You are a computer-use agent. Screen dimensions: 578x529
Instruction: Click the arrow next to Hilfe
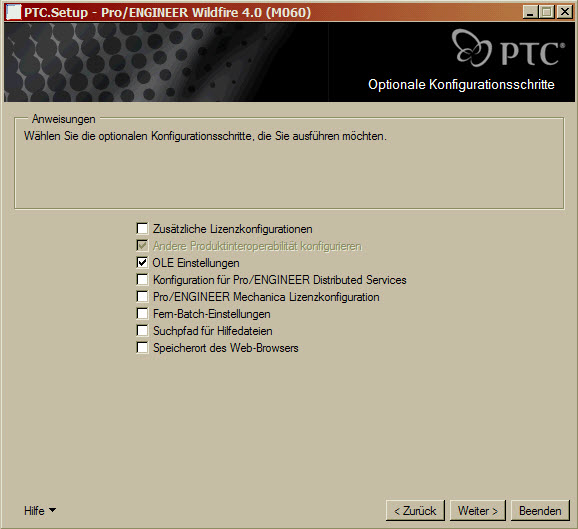point(52,510)
